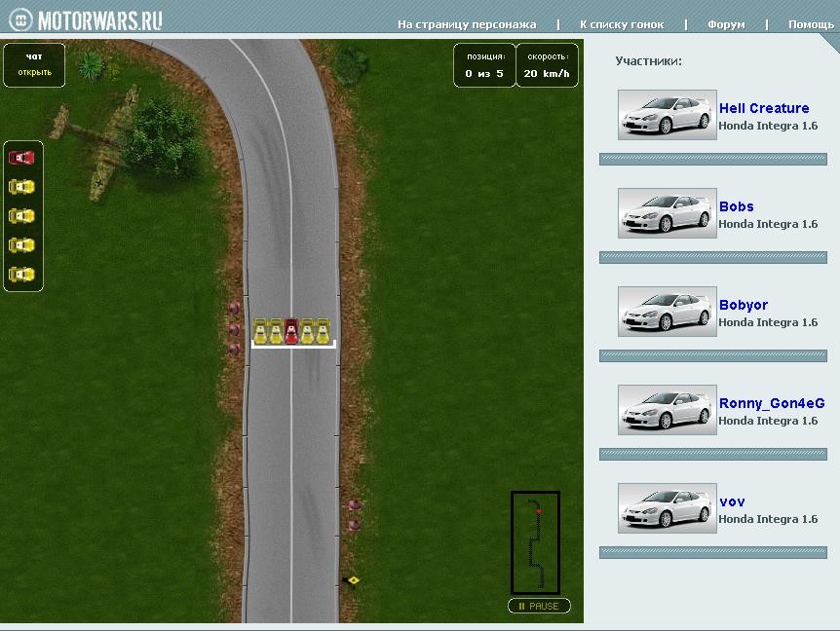Click the progress bar under Hell Creature
840x631 pixels.
click(713, 159)
